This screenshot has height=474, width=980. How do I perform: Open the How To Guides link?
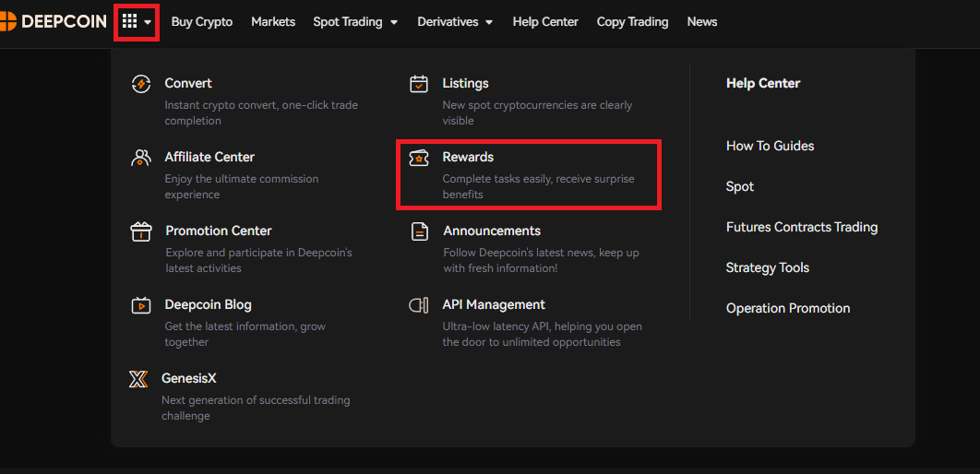click(x=770, y=146)
